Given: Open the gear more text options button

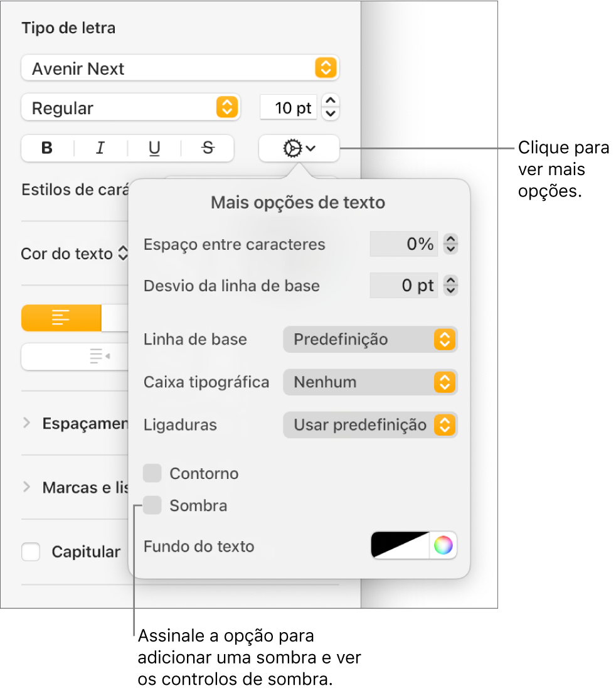Looking at the screenshot, I should 299,149.
